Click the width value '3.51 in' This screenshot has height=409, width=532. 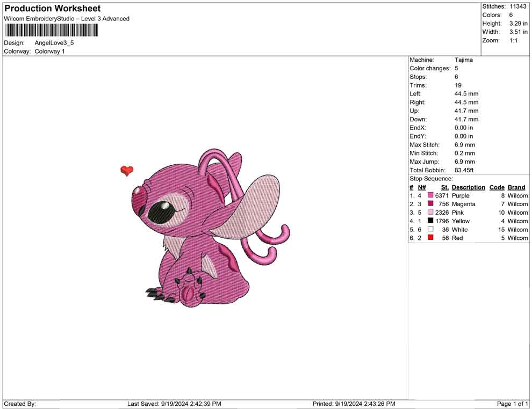point(519,32)
